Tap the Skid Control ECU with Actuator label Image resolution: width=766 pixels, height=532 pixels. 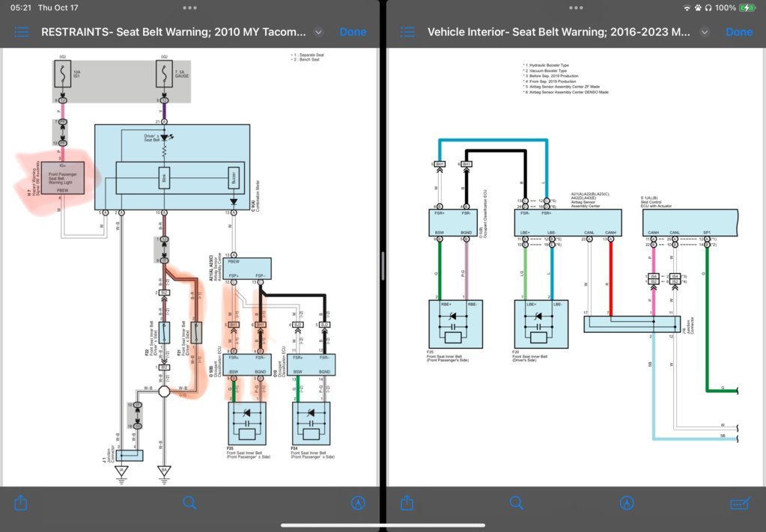[656, 201]
